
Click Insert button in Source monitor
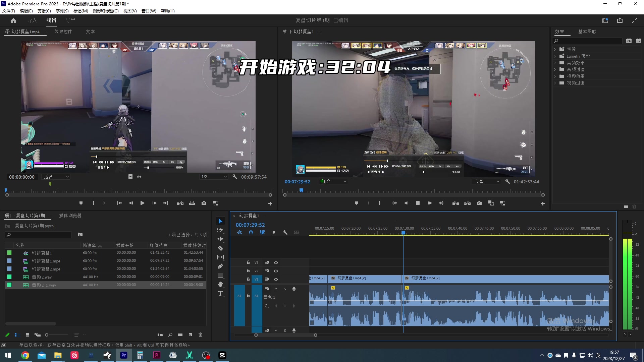[180, 203]
